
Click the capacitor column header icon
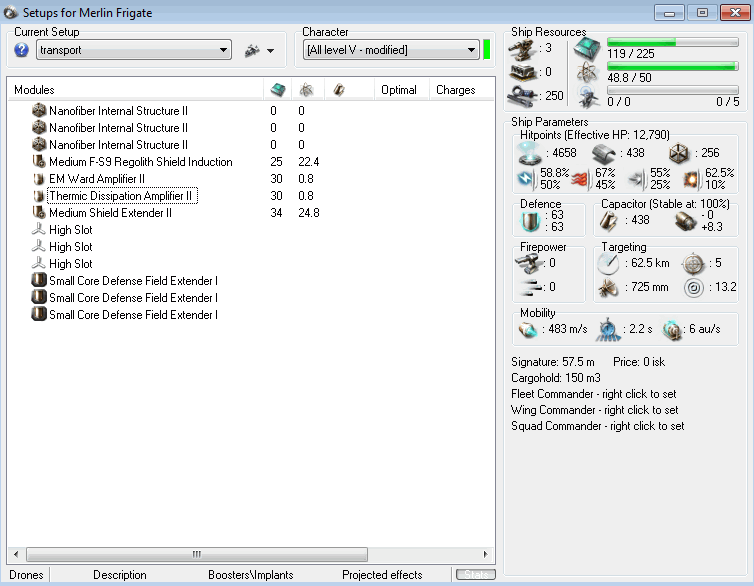pos(339,89)
